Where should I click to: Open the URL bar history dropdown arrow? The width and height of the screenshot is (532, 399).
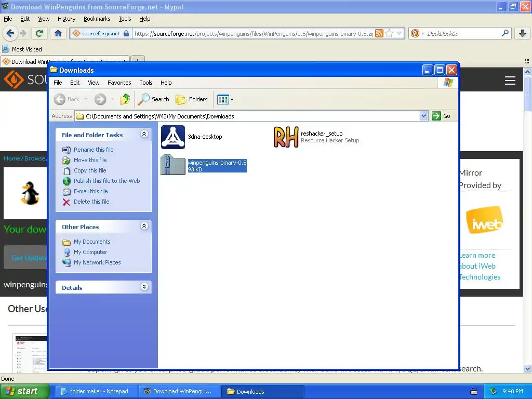[400, 33]
